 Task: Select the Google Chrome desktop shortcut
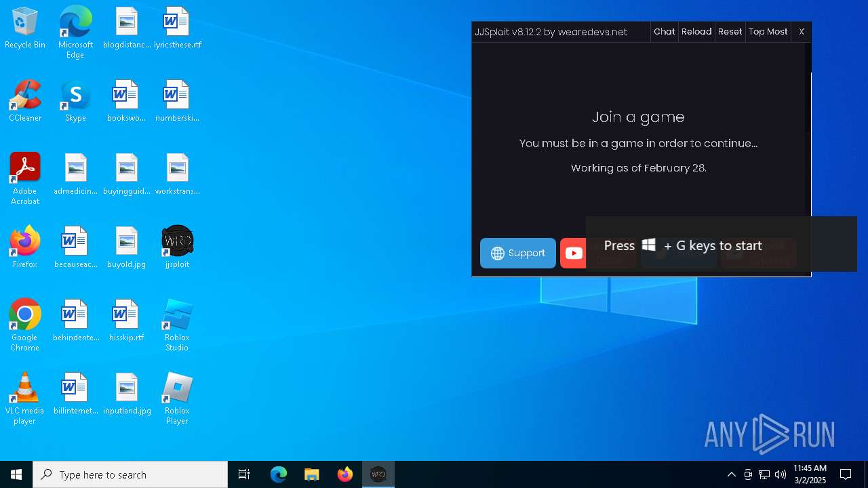(x=25, y=325)
